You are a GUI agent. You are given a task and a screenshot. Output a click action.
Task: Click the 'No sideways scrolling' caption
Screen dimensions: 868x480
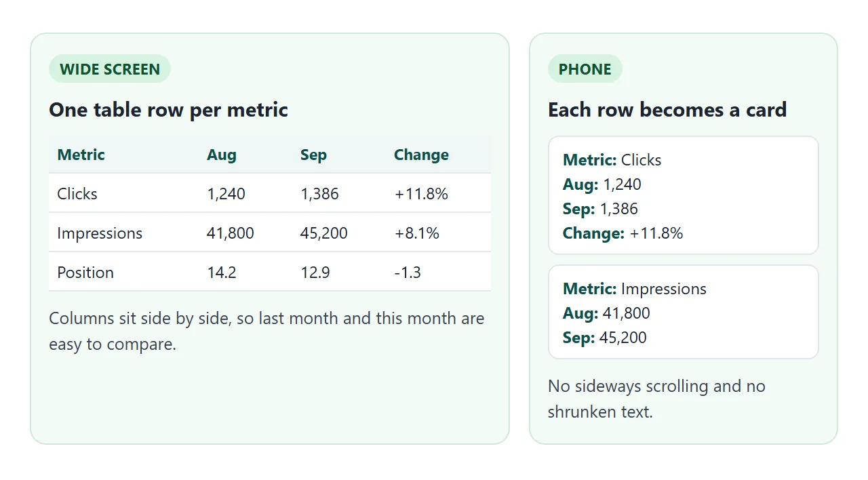(x=656, y=399)
